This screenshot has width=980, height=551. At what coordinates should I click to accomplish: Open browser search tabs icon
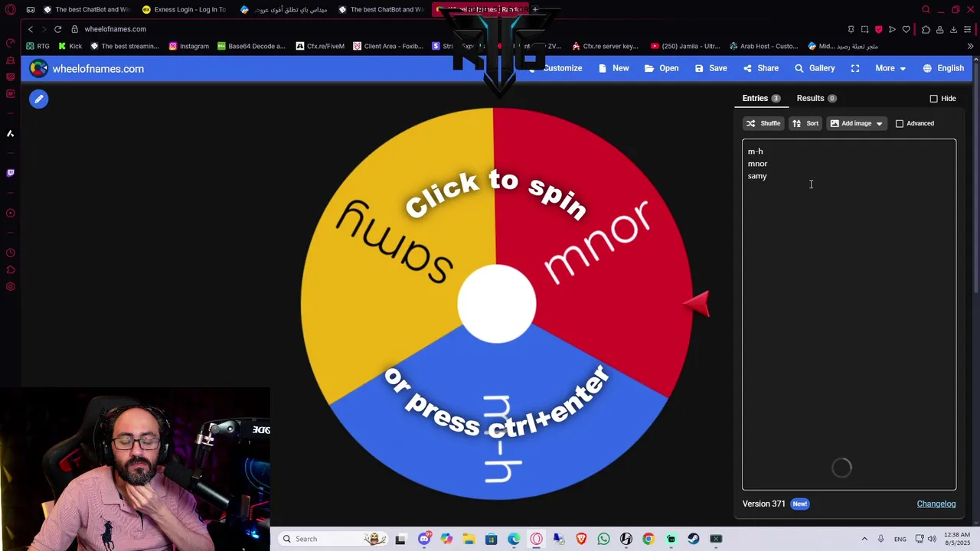click(x=926, y=9)
